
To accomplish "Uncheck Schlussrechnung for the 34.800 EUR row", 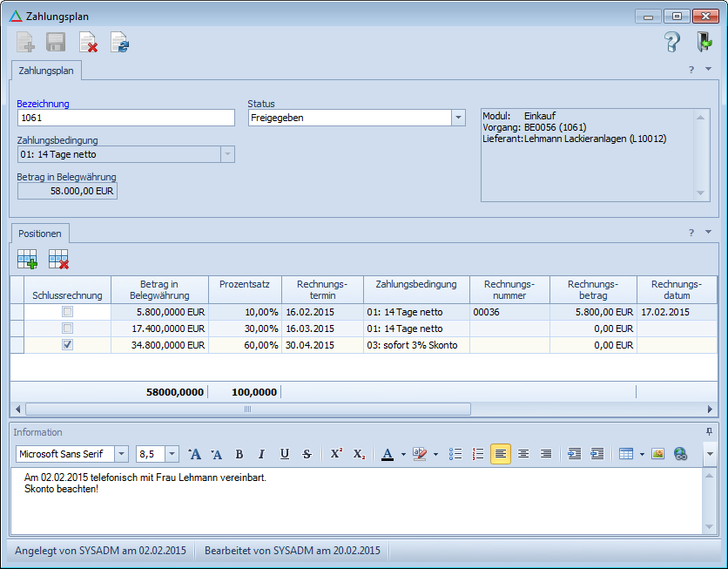I will [x=68, y=345].
